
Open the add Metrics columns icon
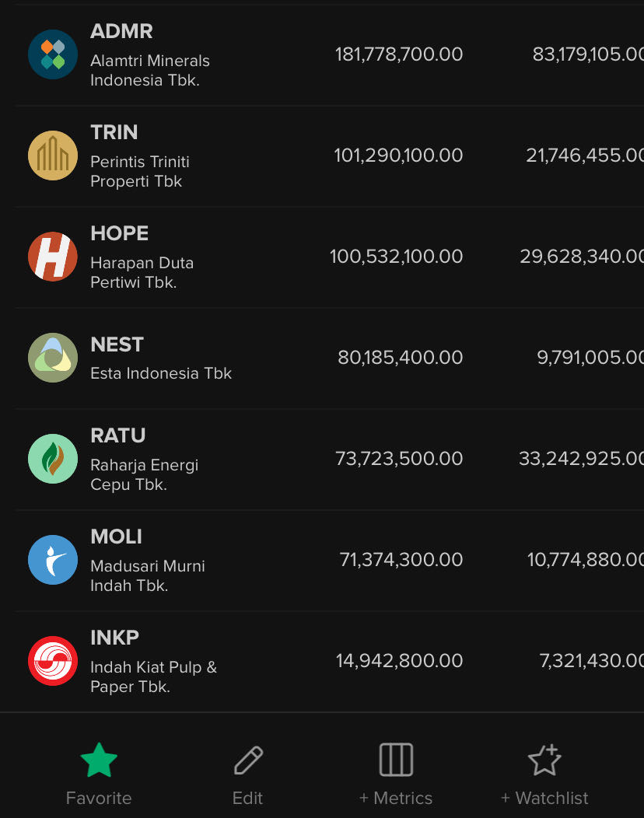(396, 760)
